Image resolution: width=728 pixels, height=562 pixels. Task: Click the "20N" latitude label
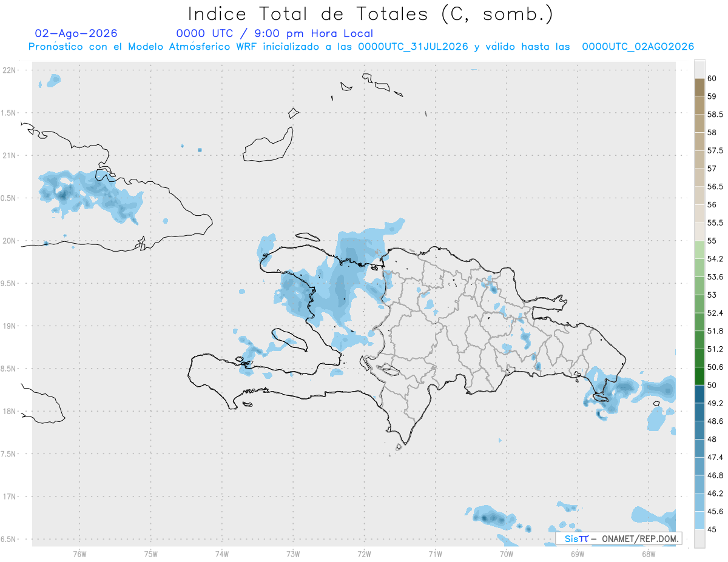pos(9,241)
